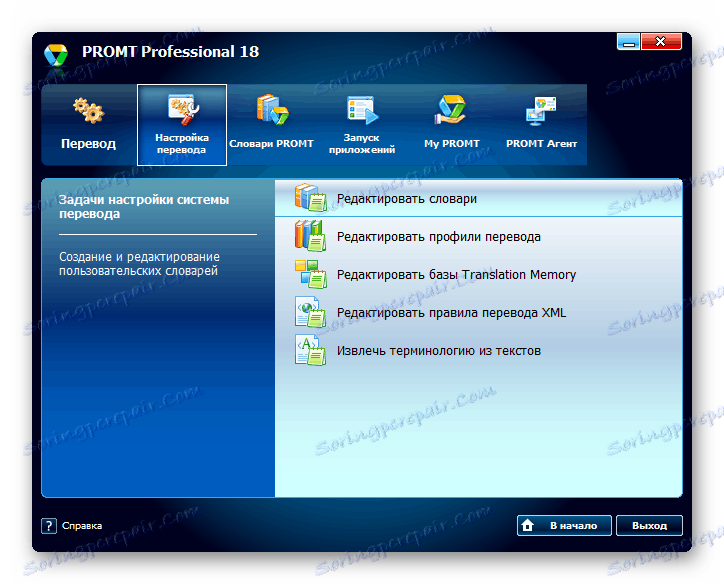Click the gears icon above Перевод
724x584 pixels.
point(89,110)
